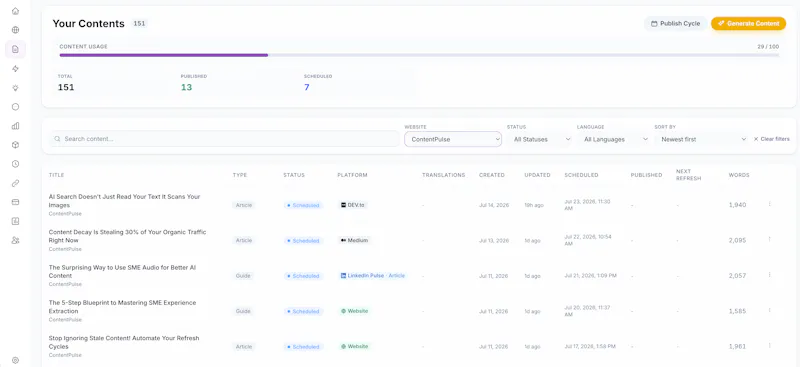This screenshot has height=367, width=800.
Task: Click the Website platform badge for 5-Step Blueprint
Action: click(355, 311)
